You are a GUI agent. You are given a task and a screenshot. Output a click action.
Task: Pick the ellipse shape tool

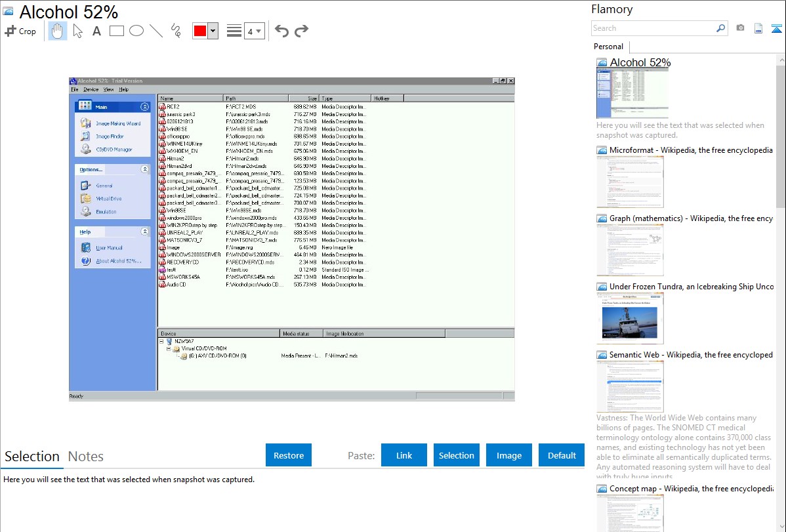click(136, 31)
